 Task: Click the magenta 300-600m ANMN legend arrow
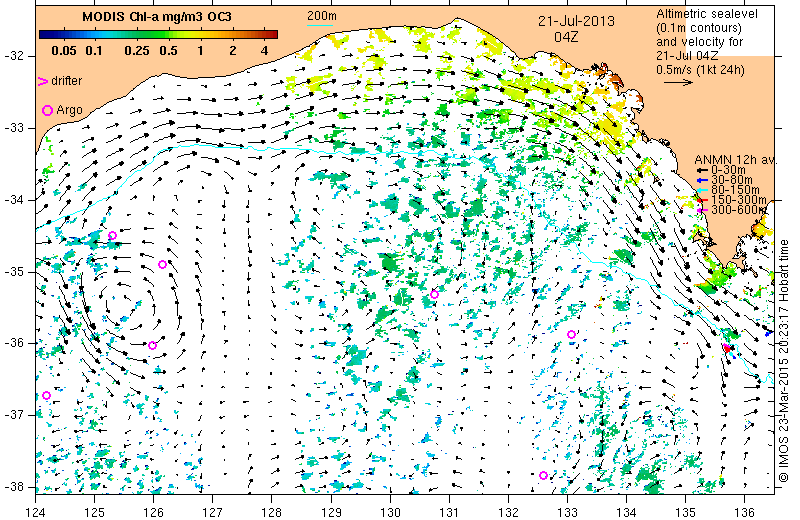click(703, 210)
